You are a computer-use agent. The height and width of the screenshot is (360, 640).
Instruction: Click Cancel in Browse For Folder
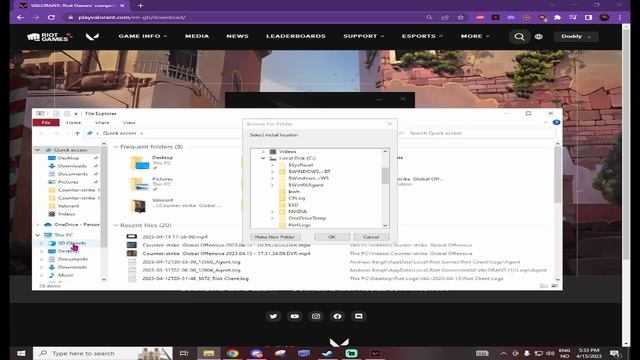pos(371,237)
